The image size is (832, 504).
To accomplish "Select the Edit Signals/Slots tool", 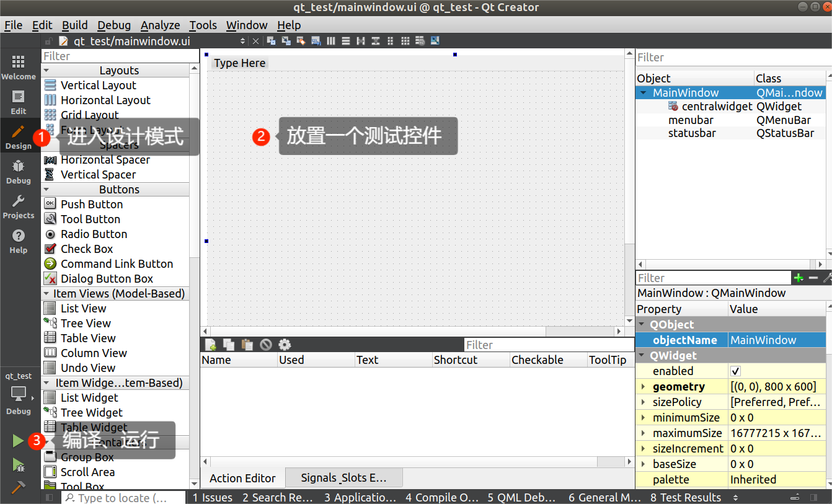I will [x=286, y=41].
